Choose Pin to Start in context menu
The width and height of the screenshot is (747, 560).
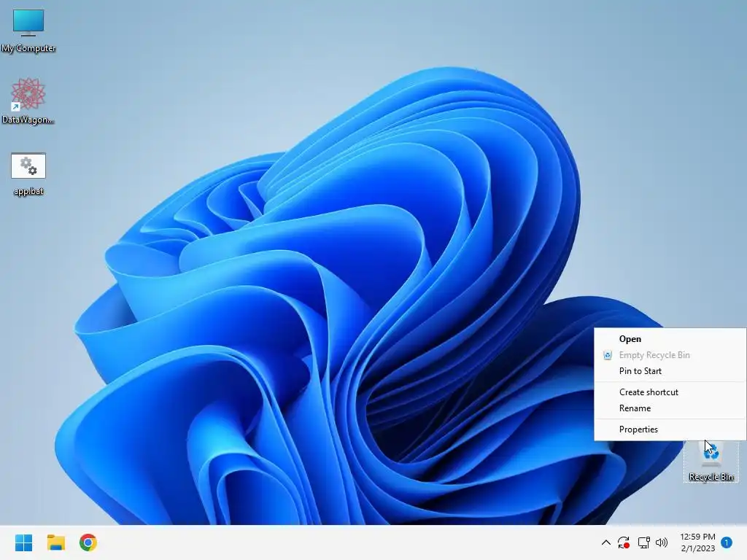tap(670, 371)
